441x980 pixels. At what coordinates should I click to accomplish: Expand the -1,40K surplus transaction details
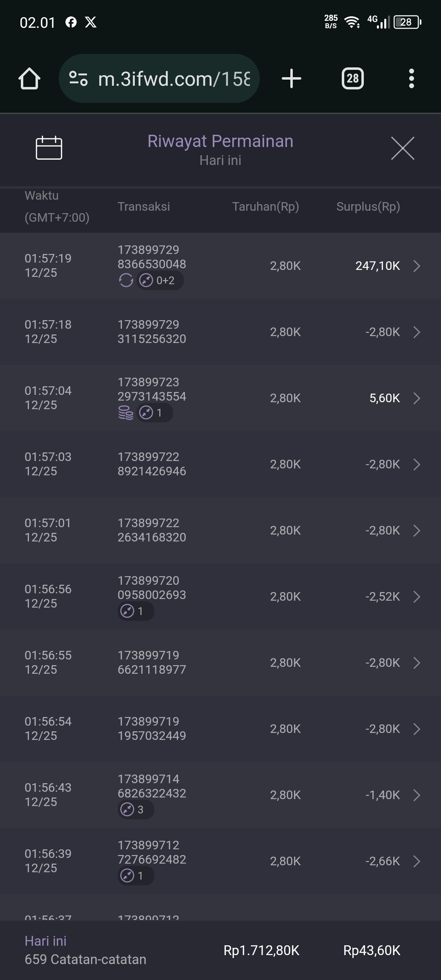pos(416,795)
